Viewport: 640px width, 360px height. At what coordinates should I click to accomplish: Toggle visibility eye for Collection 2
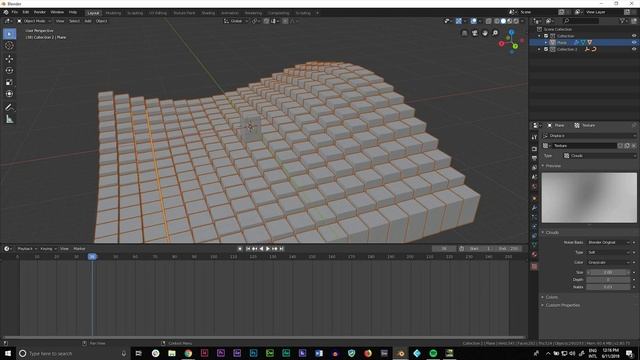(634, 49)
